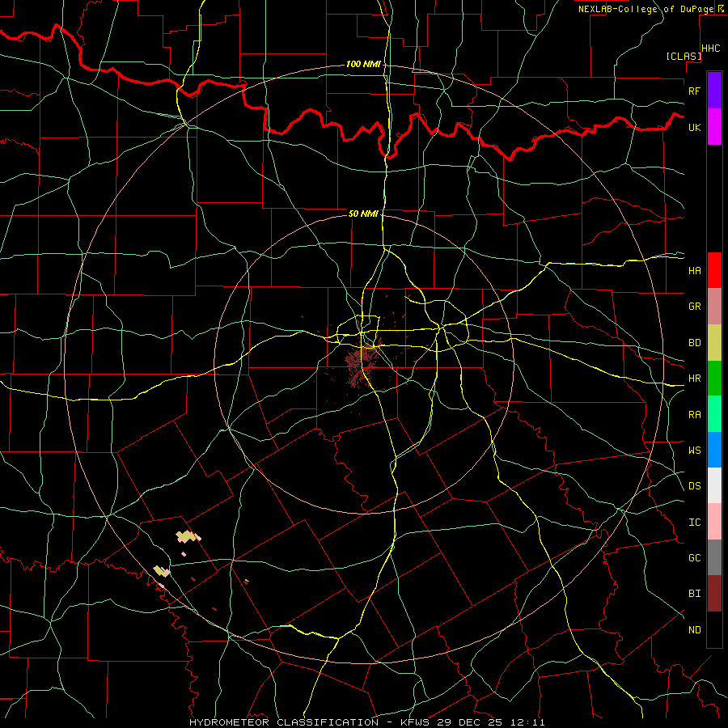The image size is (728, 728).
Task: Select the gray GC legend swatch
Action: pos(714,557)
